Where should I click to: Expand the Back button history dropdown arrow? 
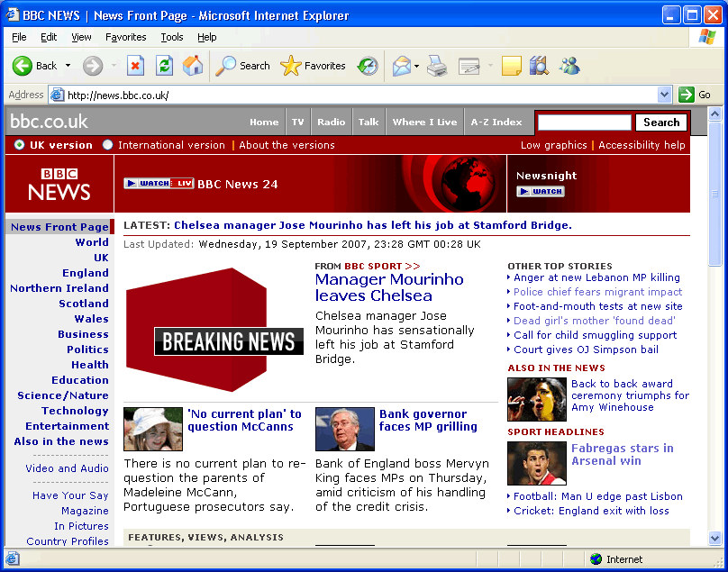tap(68, 66)
